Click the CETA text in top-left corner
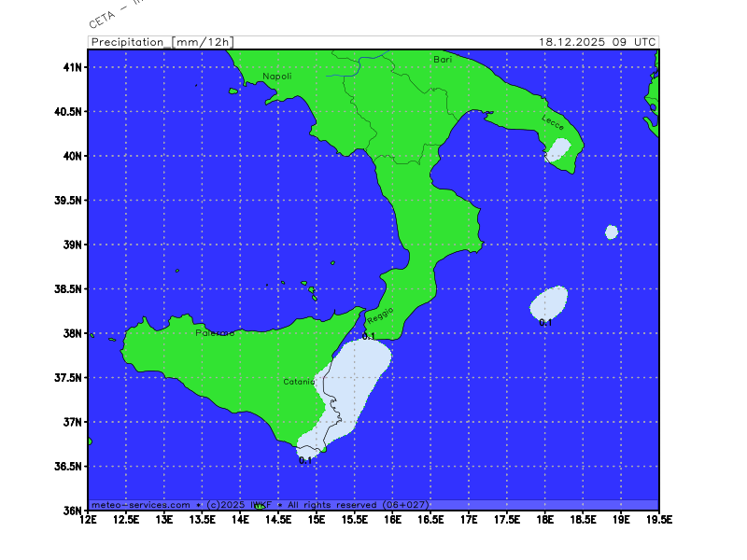Viewport: 747px width, 560px height. (103, 17)
